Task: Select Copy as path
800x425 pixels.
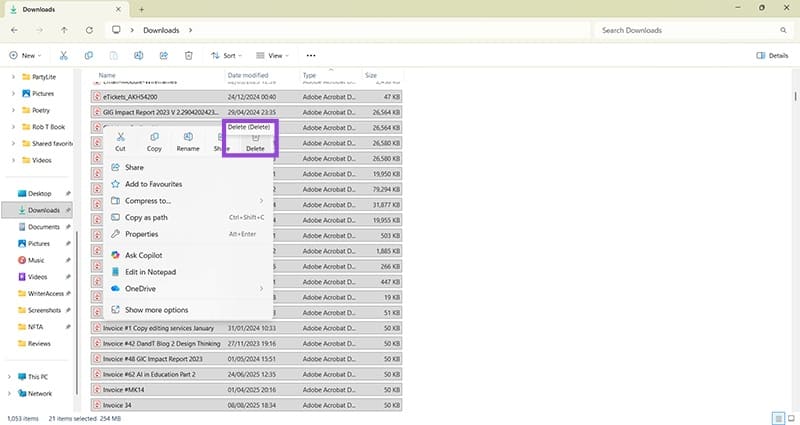Action: [x=188, y=217]
